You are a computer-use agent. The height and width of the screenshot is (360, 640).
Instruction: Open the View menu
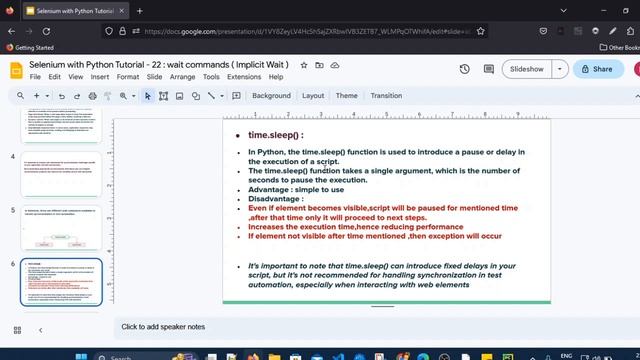[x=76, y=77]
